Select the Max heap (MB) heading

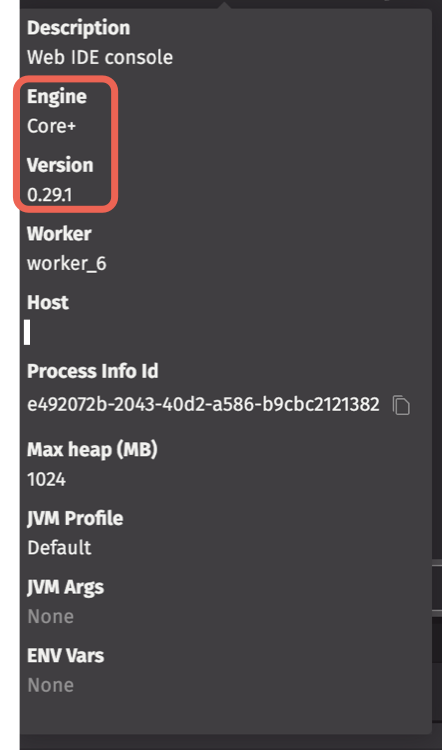click(92, 450)
